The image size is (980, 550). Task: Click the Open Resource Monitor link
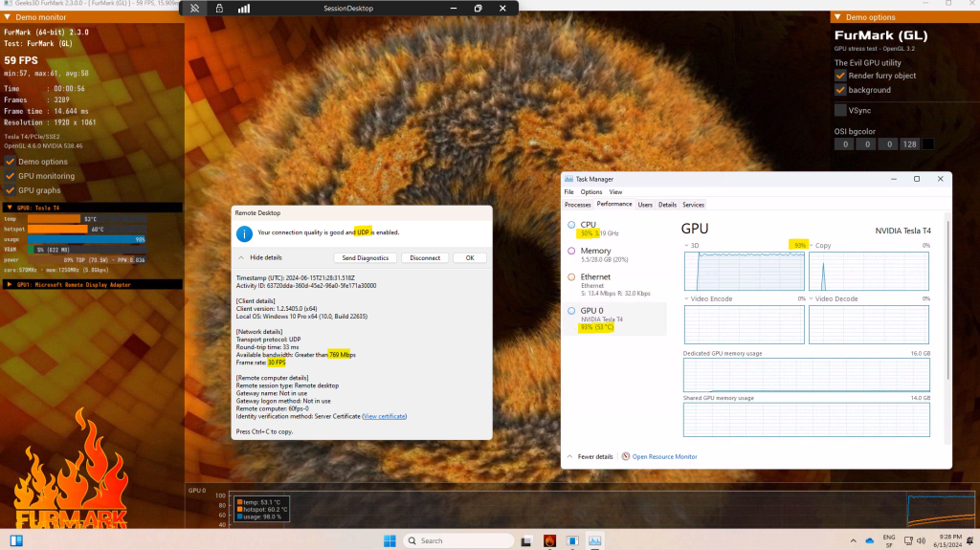pos(664,457)
